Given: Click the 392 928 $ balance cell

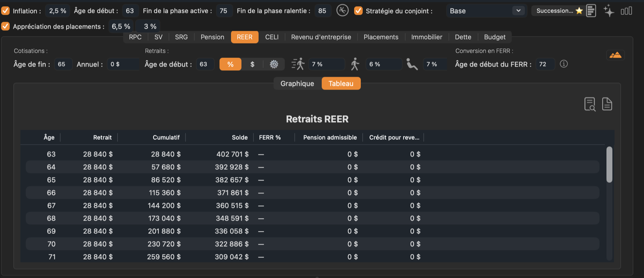Looking at the screenshot, I should [232, 167].
